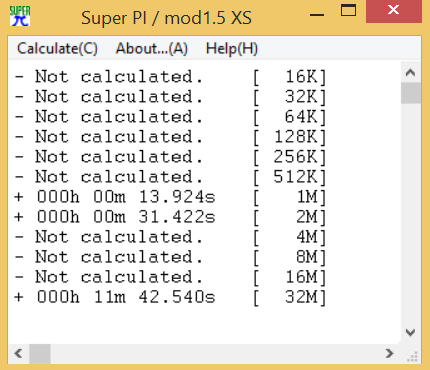Screen dimensions: 430x370
Task: Select the 512K not calculated row
Action: coord(171,177)
